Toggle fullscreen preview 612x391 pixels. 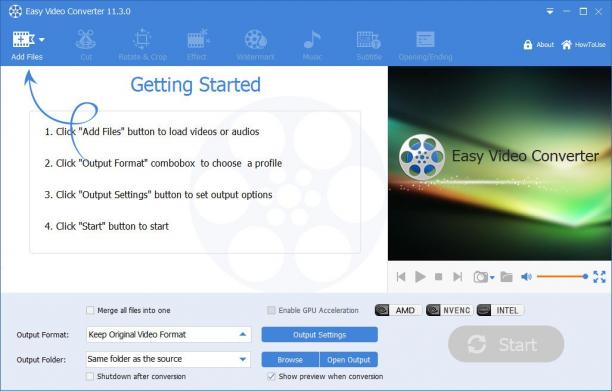coord(599,277)
